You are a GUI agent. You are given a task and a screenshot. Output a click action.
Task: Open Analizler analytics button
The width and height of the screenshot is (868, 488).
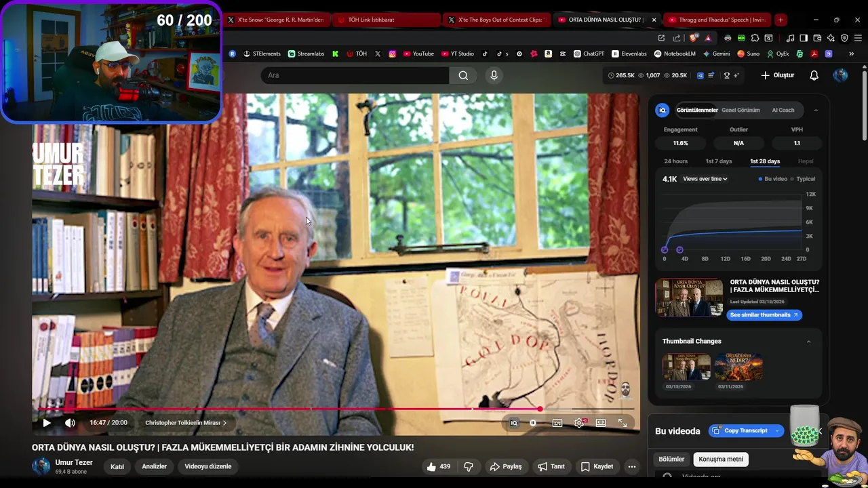(x=155, y=466)
